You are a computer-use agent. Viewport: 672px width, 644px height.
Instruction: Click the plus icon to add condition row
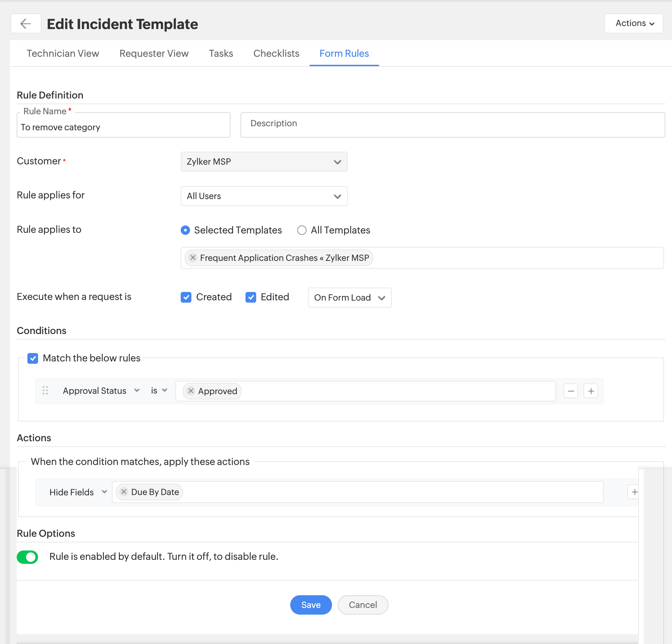[591, 390]
